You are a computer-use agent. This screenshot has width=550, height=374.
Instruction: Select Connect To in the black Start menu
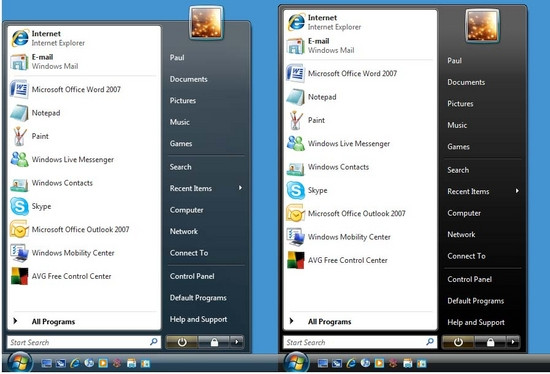(x=483, y=256)
